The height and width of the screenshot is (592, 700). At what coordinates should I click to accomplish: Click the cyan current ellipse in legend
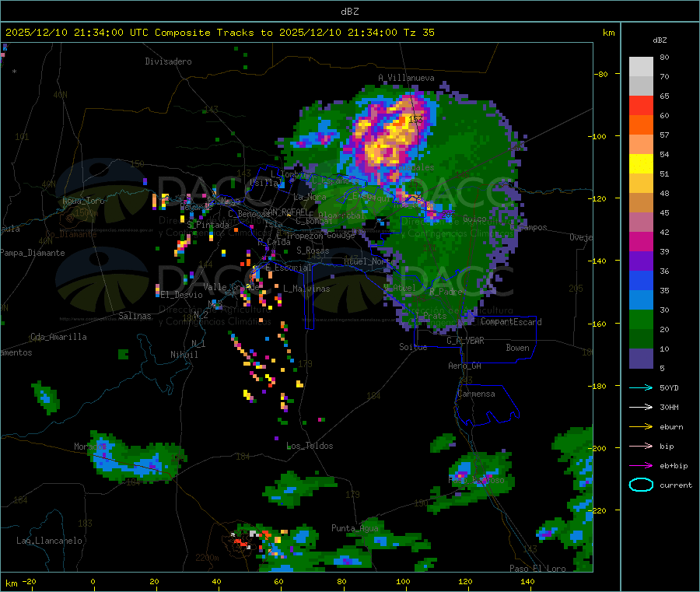[641, 485]
